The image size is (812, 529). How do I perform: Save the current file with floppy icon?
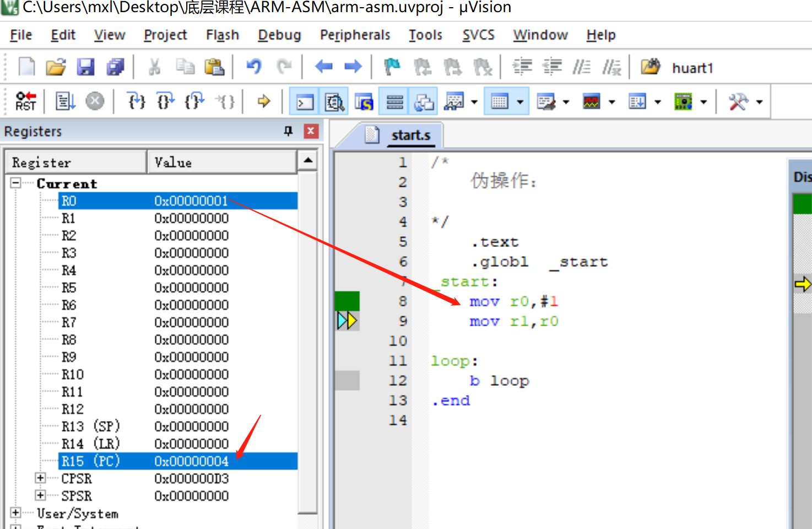tap(85, 67)
